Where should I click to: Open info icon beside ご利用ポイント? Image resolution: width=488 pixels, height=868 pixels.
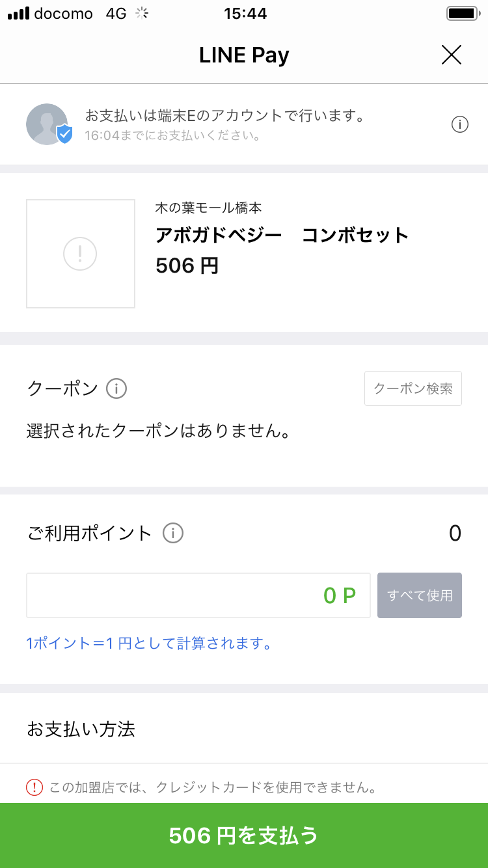coord(173,534)
